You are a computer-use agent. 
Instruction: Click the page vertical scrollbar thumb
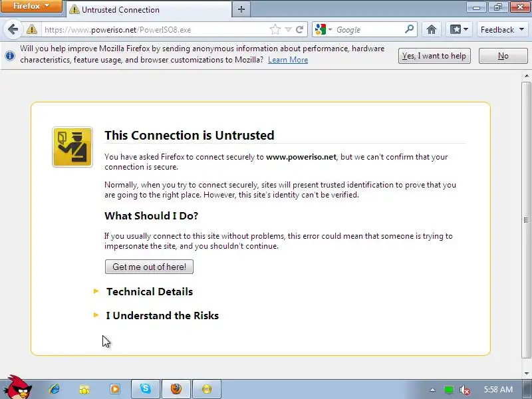(526, 220)
